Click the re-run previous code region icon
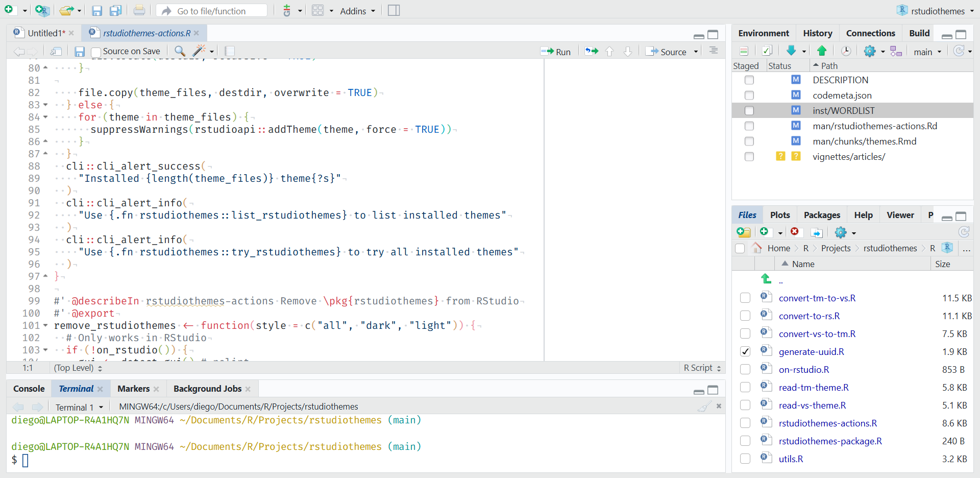Viewport: 980px width, 478px height. [x=592, y=51]
